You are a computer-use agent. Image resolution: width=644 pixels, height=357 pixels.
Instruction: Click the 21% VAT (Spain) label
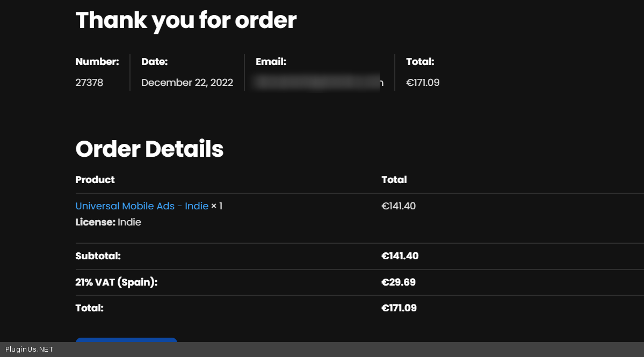tap(116, 282)
